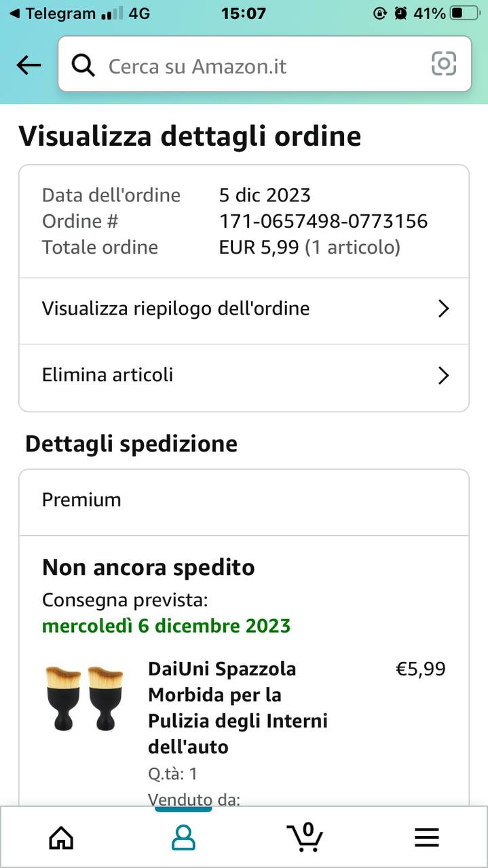
Task: Expand Visualizza riepilogo dell'ordine chevron
Action: click(444, 309)
